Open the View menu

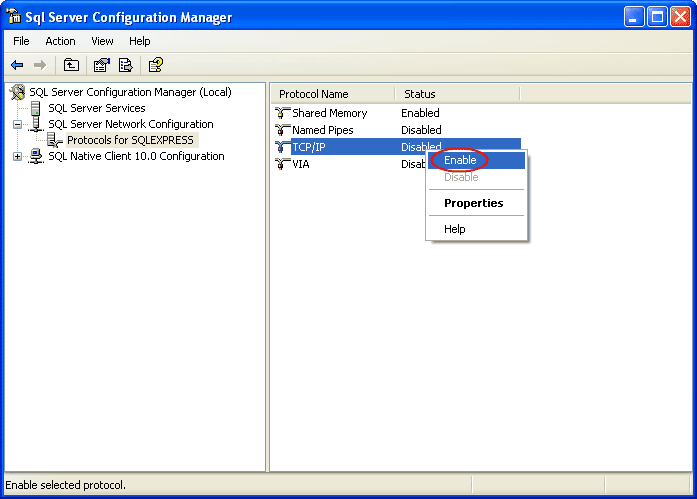(x=102, y=41)
